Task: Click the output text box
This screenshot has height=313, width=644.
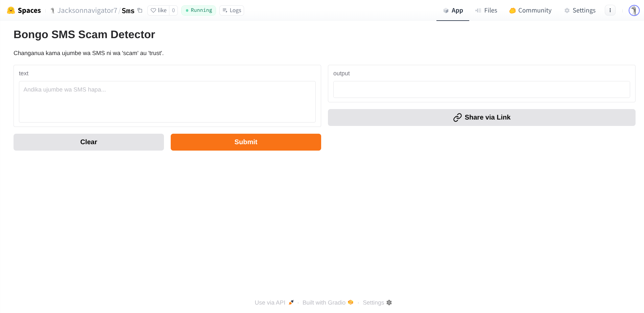Action: (x=482, y=89)
